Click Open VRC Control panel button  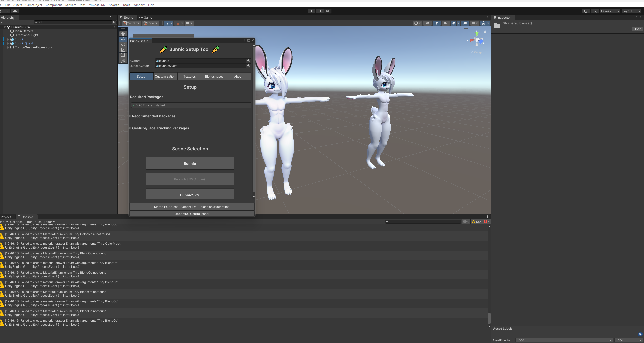(x=192, y=214)
